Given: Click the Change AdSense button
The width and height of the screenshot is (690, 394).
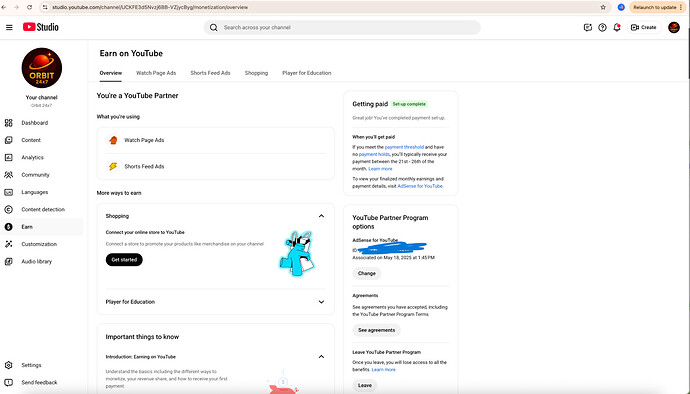Looking at the screenshot, I should pos(367,273).
